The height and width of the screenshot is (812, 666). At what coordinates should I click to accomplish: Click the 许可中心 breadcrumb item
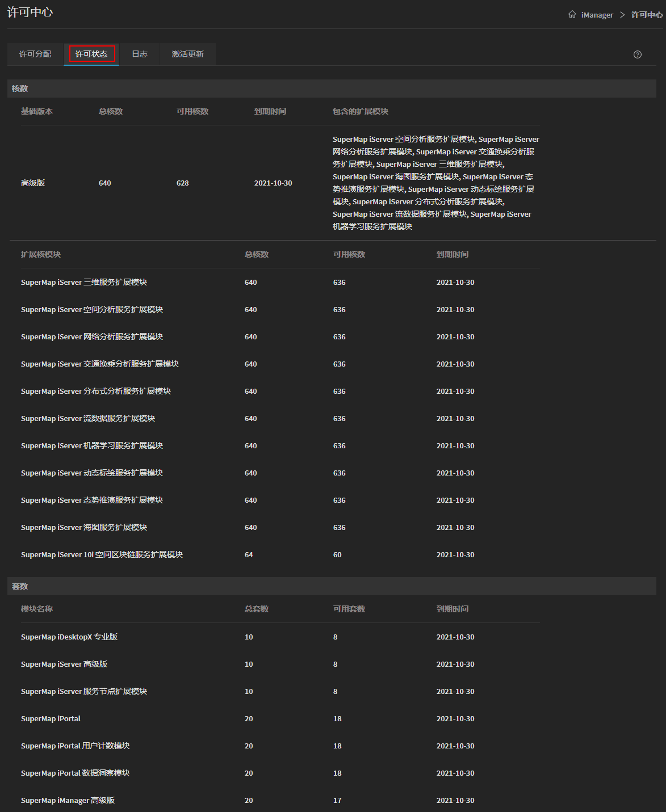pyautogui.click(x=647, y=15)
